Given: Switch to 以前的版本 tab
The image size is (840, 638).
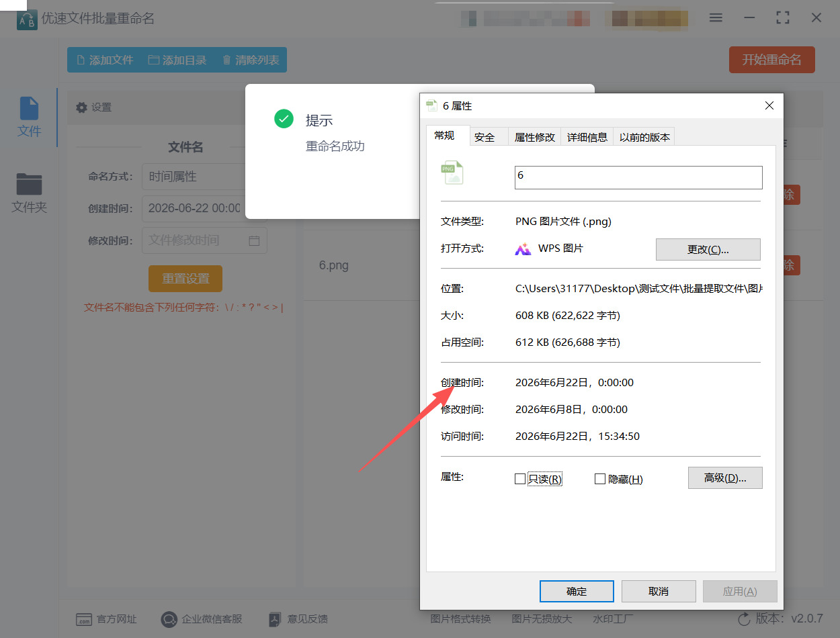Looking at the screenshot, I should [x=644, y=137].
